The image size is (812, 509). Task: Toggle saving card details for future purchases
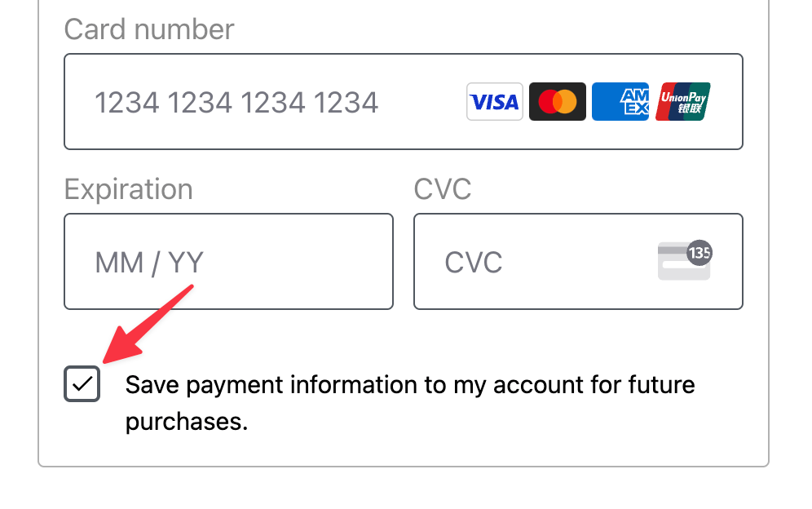(82, 383)
